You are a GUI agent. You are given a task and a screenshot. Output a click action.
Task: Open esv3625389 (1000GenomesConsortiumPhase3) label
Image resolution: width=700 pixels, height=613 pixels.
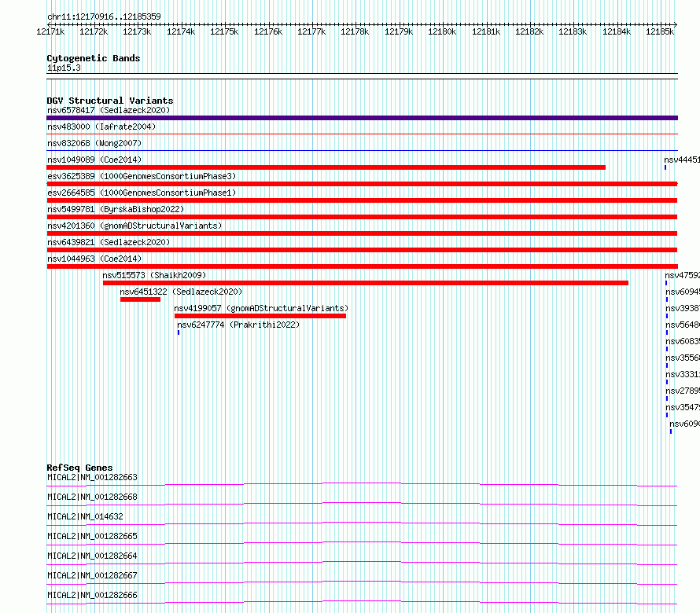coord(142,176)
